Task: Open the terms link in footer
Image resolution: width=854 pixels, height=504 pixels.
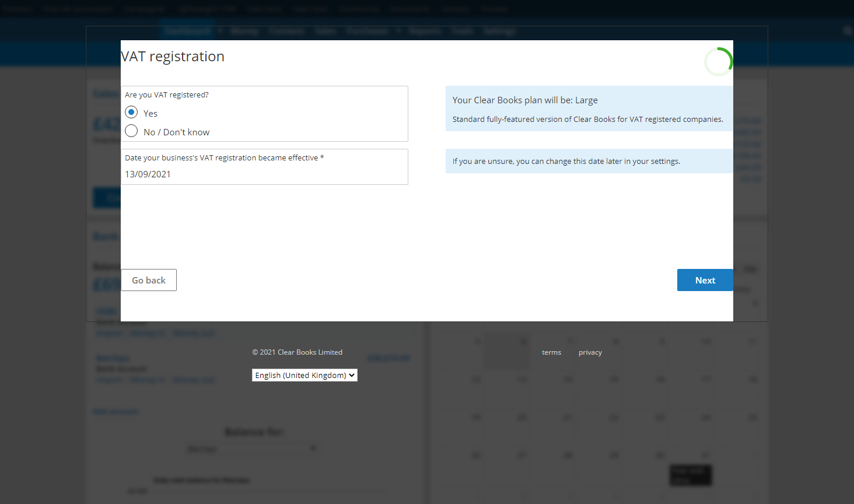Action: pos(551,352)
